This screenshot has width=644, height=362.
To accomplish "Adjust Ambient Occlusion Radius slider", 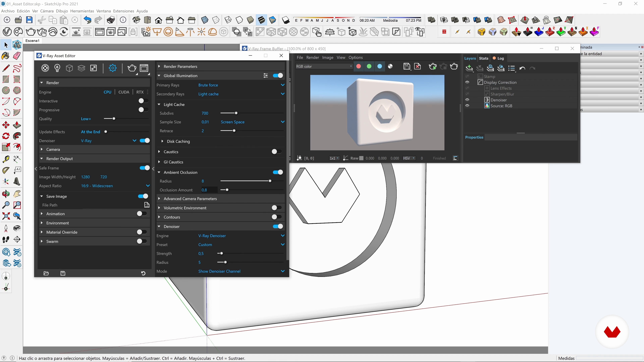I will point(270,181).
